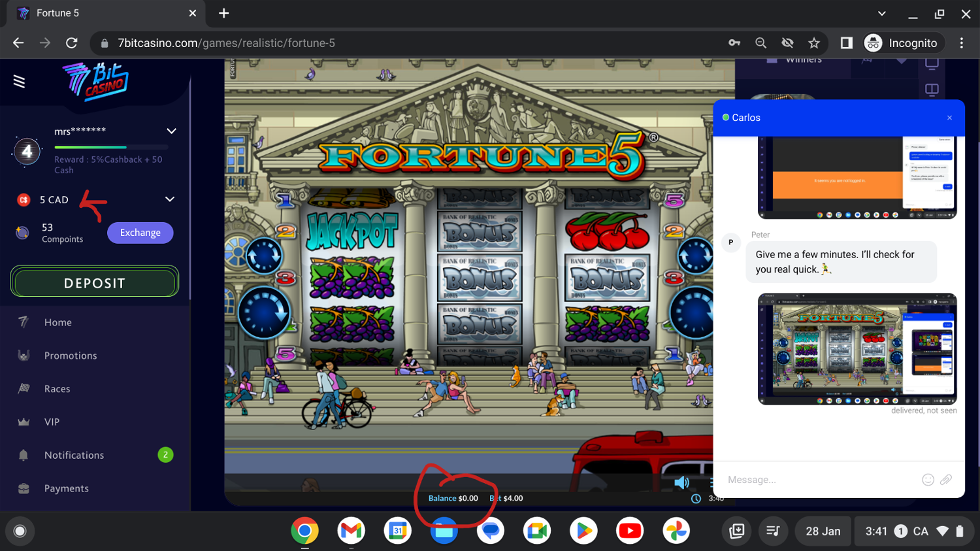
Task: Click the third-party cookies blocked eye icon
Action: [x=787, y=43]
